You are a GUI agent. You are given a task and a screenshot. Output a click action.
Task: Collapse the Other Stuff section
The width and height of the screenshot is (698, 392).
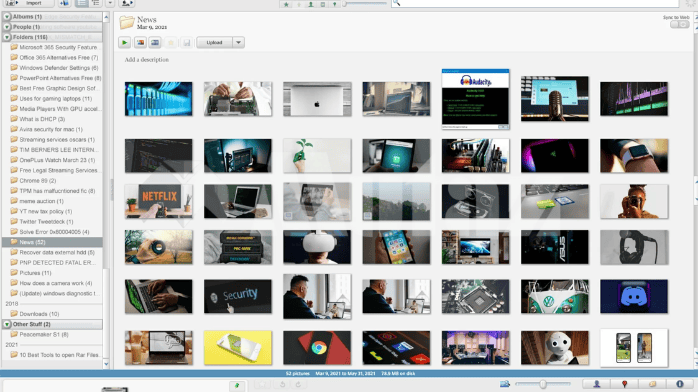[x=7, y=324]
